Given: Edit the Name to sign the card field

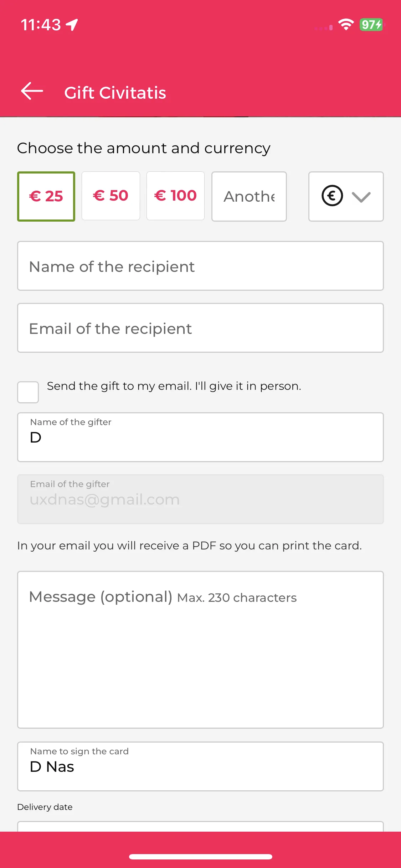Looking at the screenshot, I should (x=200, y=766).
